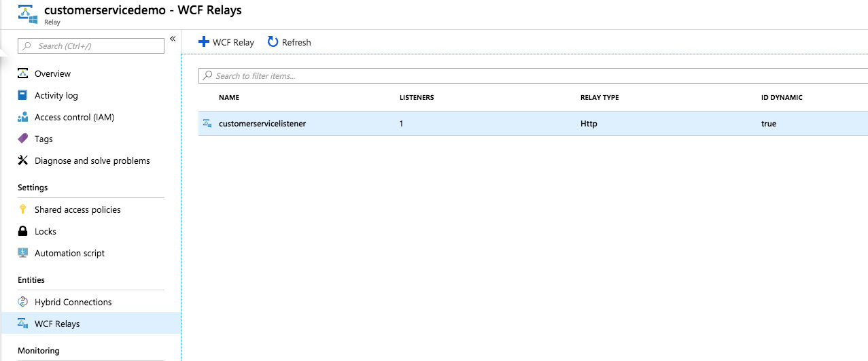This screenshot has height=361, width=868.
Task: Click the filter search magnifier icon
Action: [x=207, y=75]
